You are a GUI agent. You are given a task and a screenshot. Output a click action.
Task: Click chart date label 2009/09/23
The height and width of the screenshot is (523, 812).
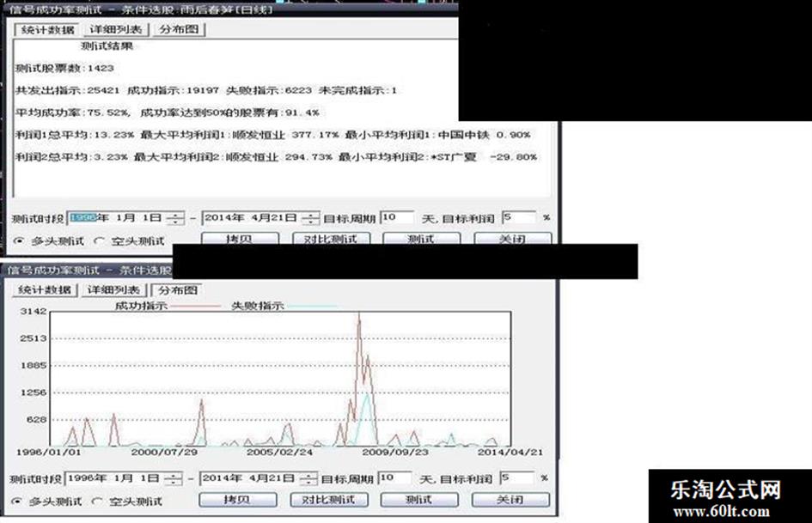[395, 452]
